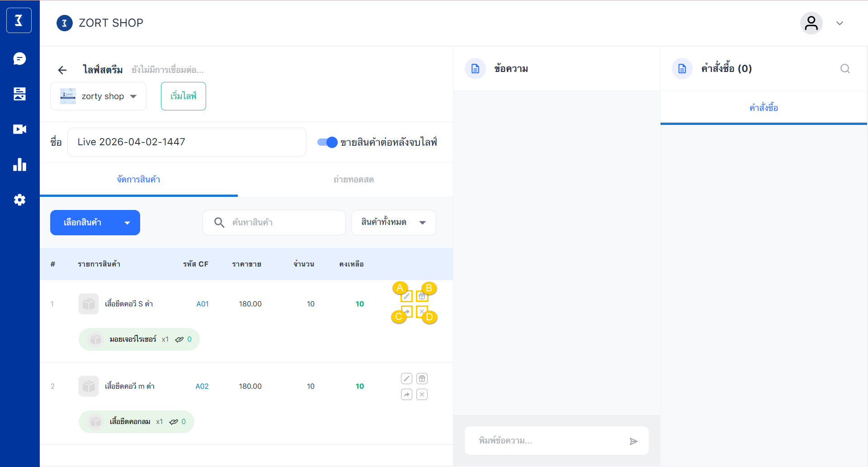868x467 pixels.
Task: Open settings gear in sidebar
Action: [19, 200]
